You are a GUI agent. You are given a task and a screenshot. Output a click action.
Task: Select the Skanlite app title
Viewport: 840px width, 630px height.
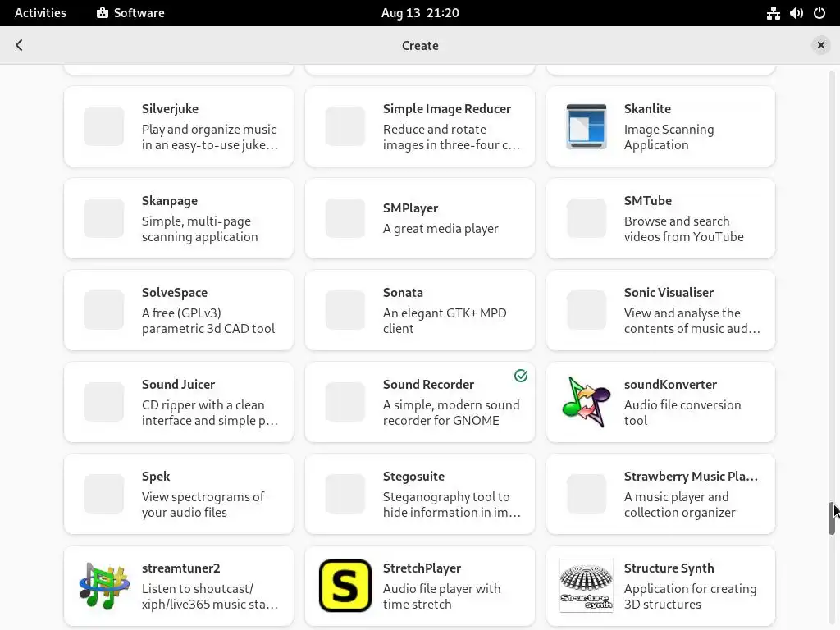[x=647, y=109]
